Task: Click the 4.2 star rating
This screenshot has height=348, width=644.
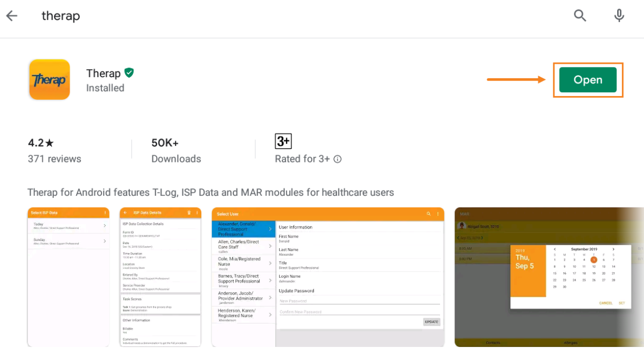Action: click(x=38, y=142)
